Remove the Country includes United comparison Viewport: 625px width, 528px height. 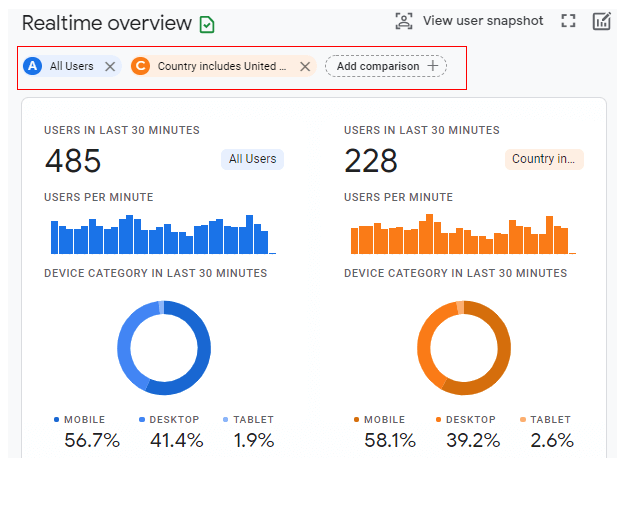point(305,66)
